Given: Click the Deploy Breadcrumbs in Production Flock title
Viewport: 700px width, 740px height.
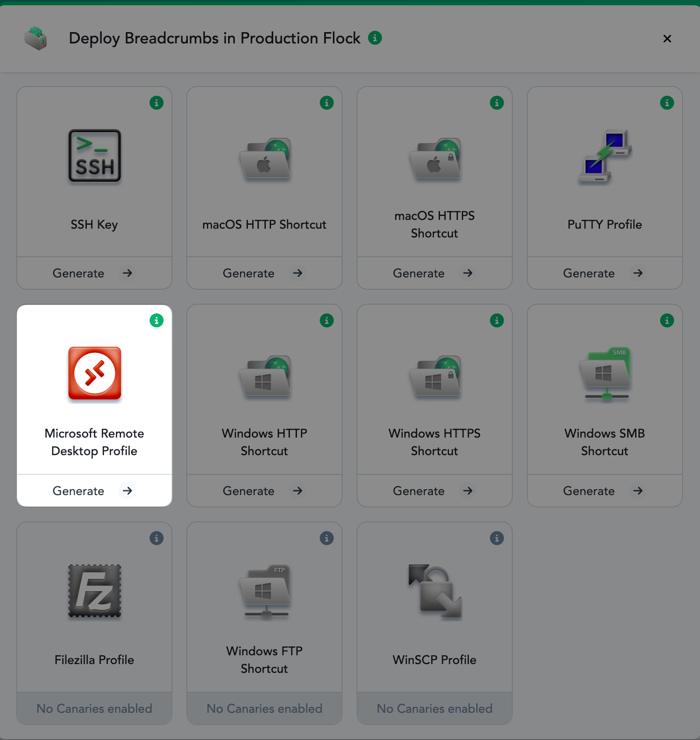Looking at the screenshot, I should [215, 39].
